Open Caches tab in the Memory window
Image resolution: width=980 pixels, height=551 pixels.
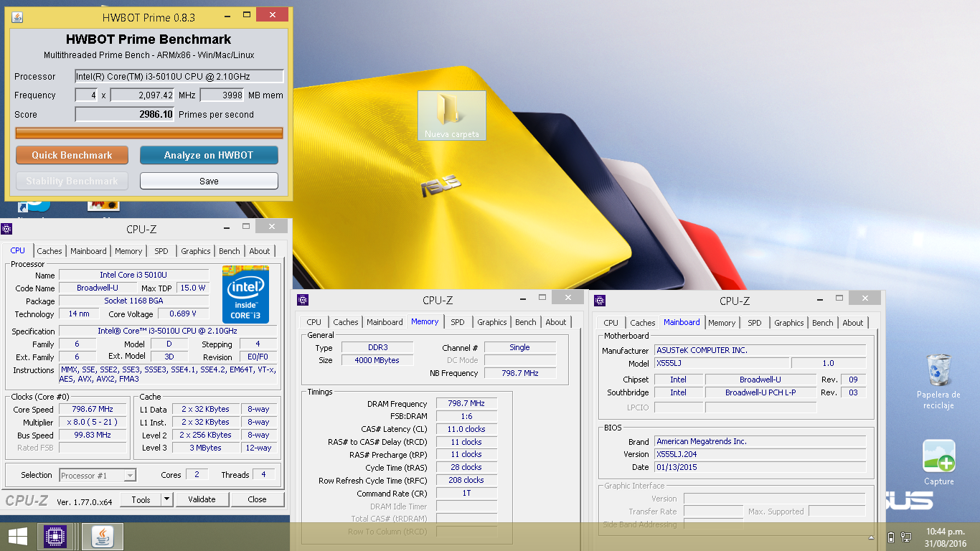click(346, 322)
